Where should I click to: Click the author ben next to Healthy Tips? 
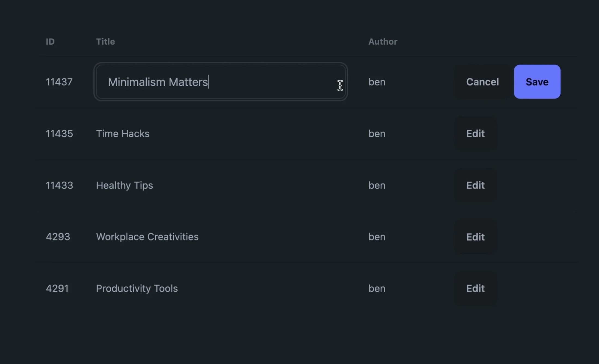pos(377,185)
